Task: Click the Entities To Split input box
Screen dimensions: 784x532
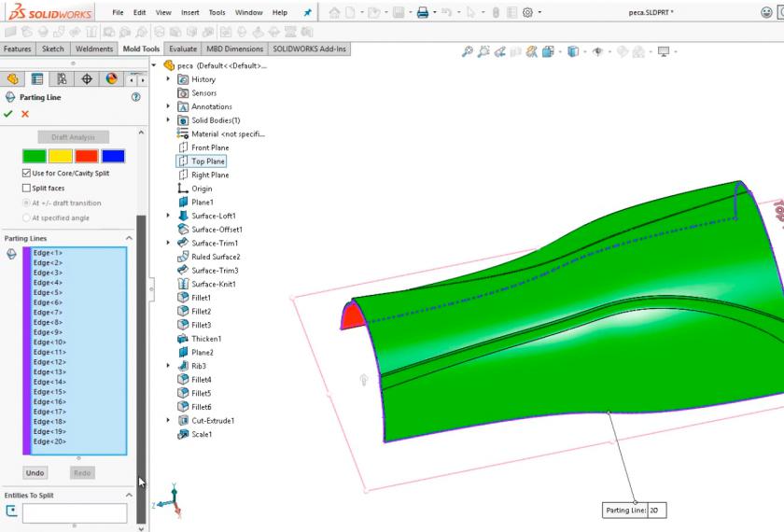Action: point(75,512)
